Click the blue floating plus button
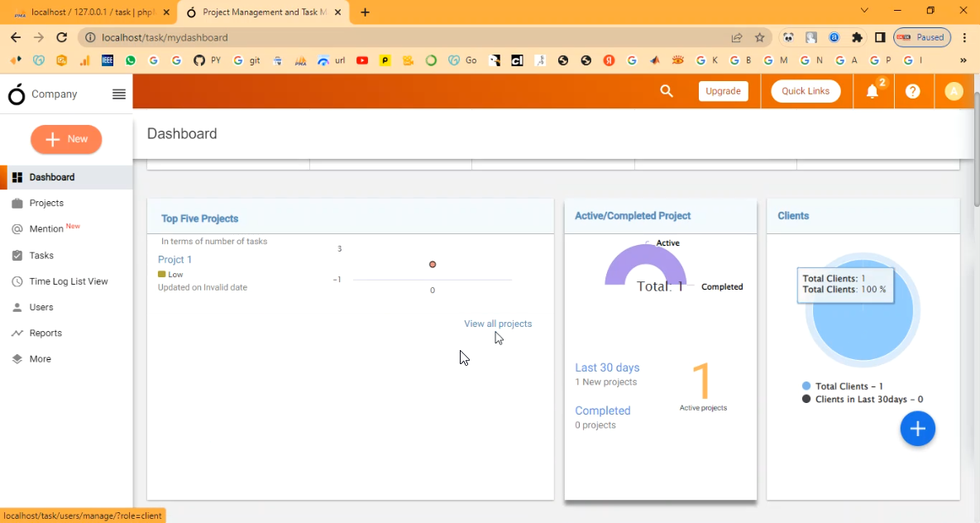The width and height of the screenshot is (980, 523). click(x=917, y=428)
